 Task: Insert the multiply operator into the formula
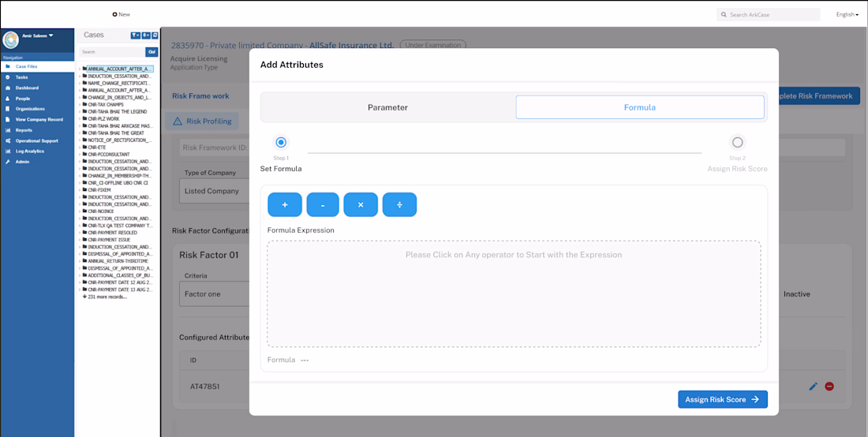click(361, 204)
